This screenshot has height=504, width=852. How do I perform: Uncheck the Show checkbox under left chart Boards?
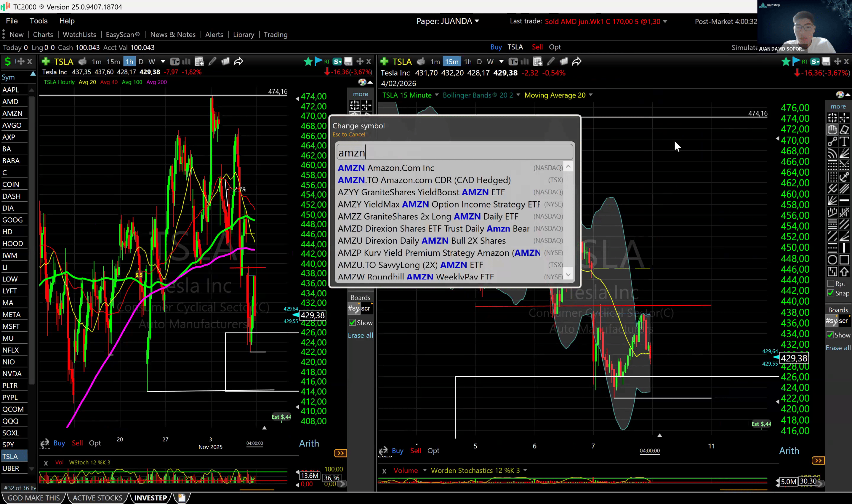pyautogui.click(x=352, y=323)
